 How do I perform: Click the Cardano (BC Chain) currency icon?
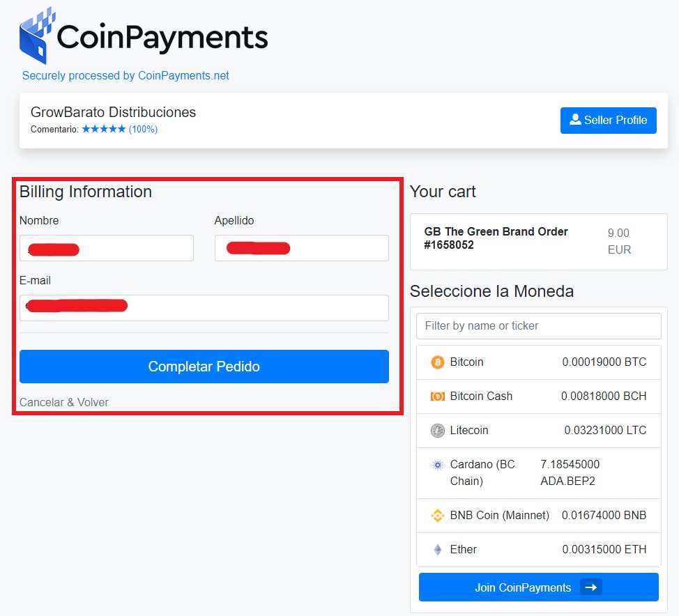pos(438,465)
